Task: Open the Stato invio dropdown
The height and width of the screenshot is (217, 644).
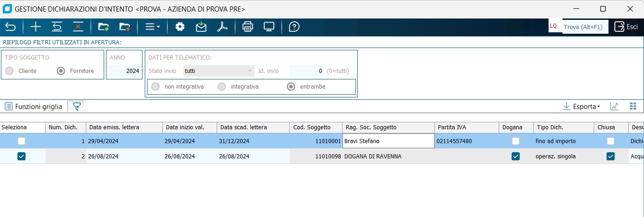Action: pyautogui.click(x=219, y=71)
